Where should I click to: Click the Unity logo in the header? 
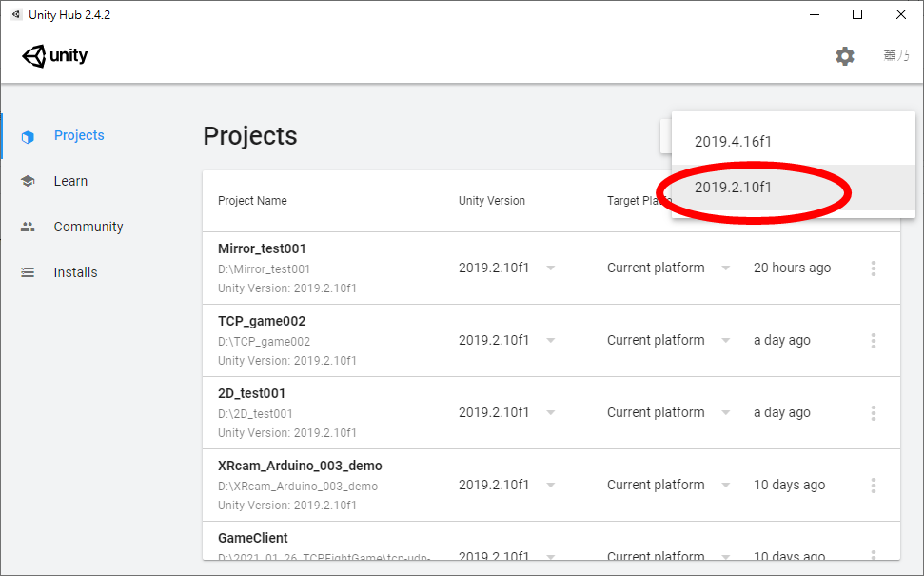(x=55, y=56)
